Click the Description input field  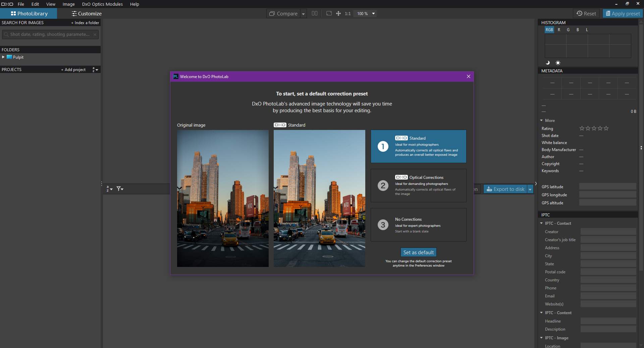click(x=608, y=329)
